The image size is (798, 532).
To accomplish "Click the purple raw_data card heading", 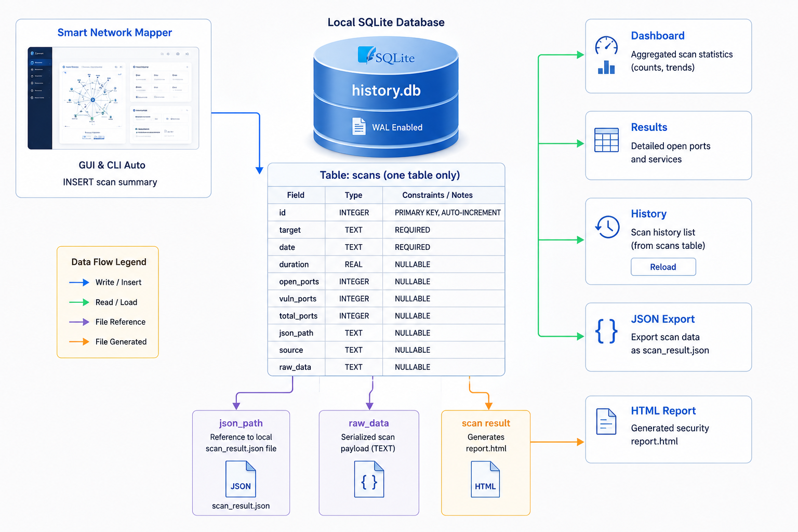I will [x=369, y=423].
